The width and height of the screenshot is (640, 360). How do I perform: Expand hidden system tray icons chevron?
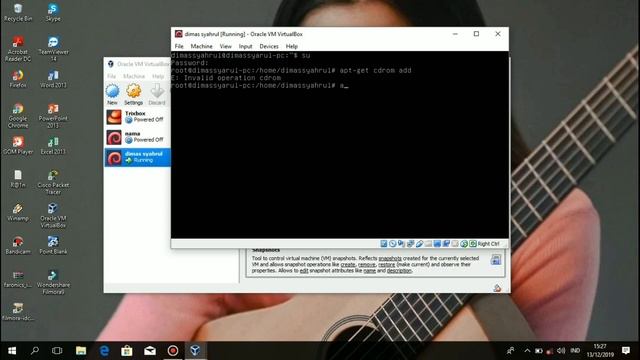coord(527,351)
